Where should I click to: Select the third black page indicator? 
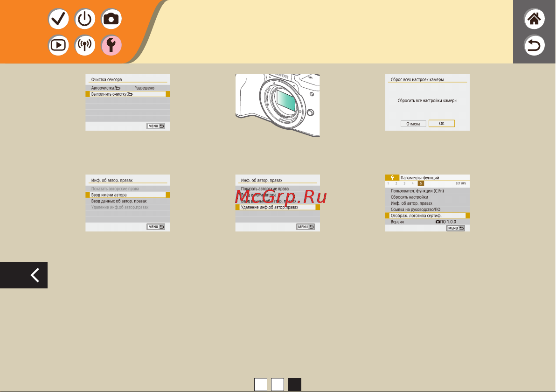coord(294,384)
